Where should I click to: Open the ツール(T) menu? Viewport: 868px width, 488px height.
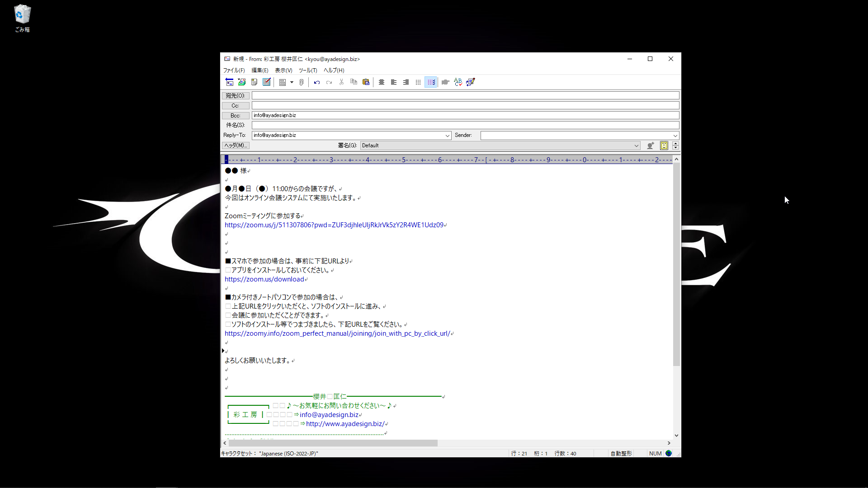click(307, 70)
